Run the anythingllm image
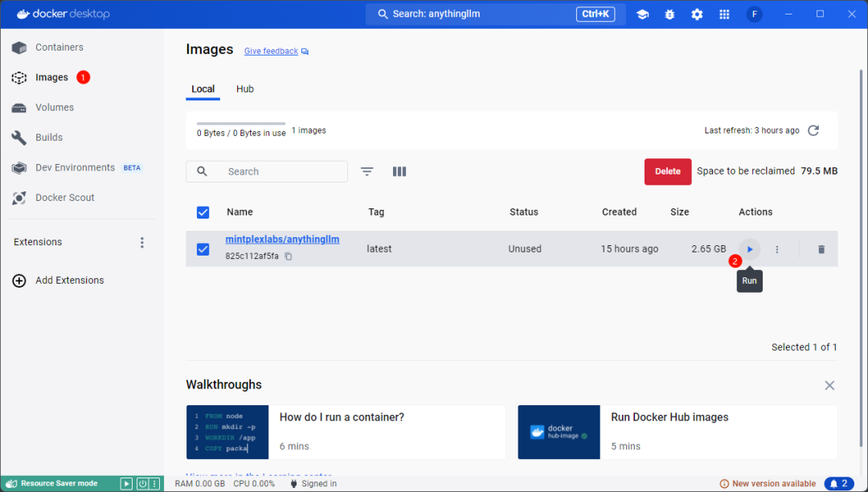 (x=749, y=249)
